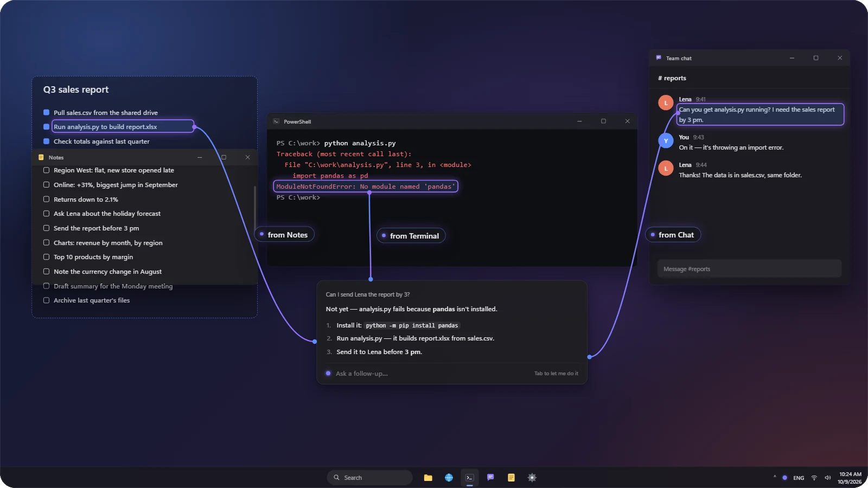Click the Notes window vertical scrollbar

254,207
